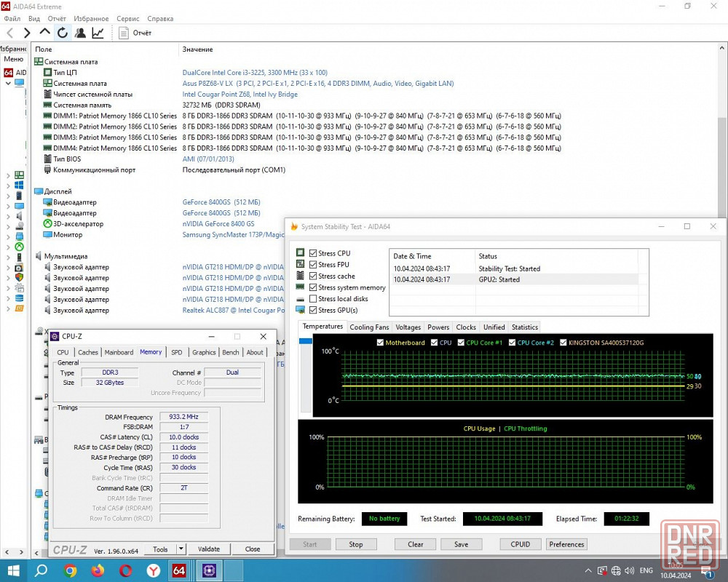Open the graph chart icon in toolbar
The width and height of the screenshot is (728, 582).
click(x=98, y=33)
